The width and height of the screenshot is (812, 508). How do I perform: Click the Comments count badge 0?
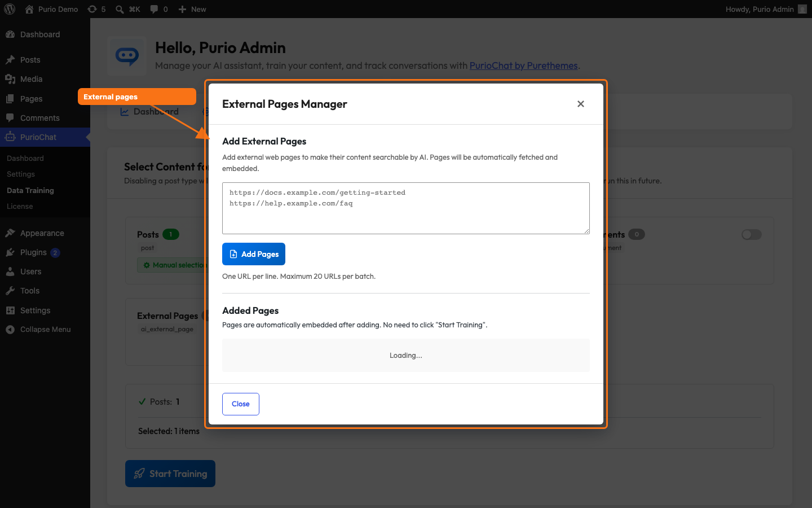(x=637, y=234)
